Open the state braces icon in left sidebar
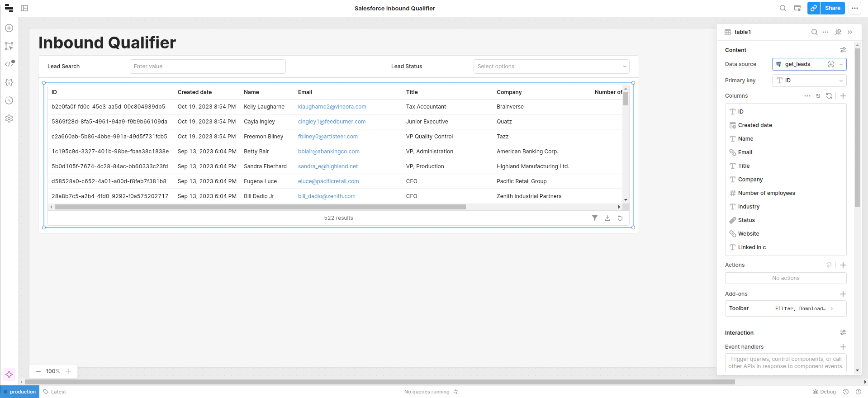 pyautogui.click(x=9, y=82)
